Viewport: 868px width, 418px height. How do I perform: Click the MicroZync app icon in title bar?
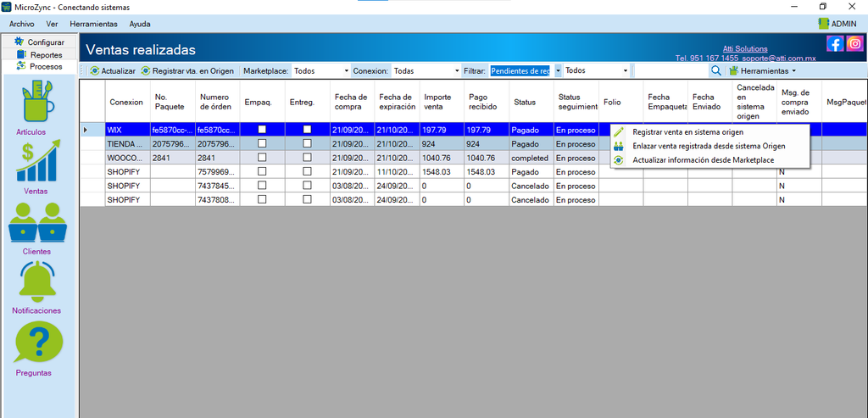point(6,6)
